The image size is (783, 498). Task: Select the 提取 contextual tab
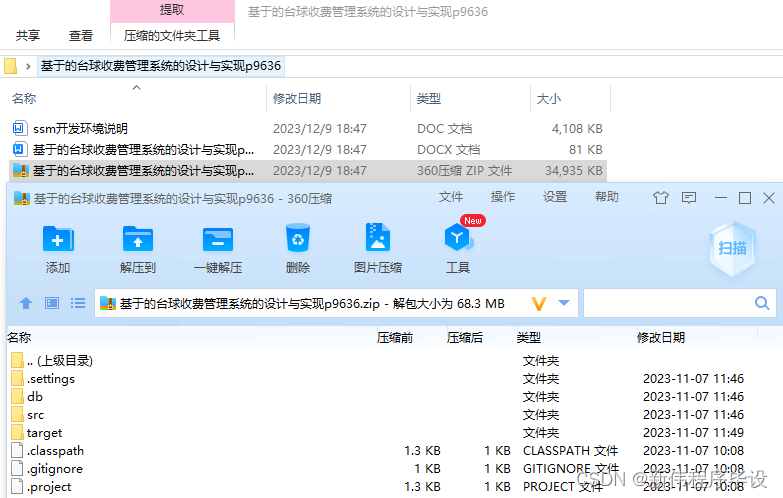click(172, 10)
